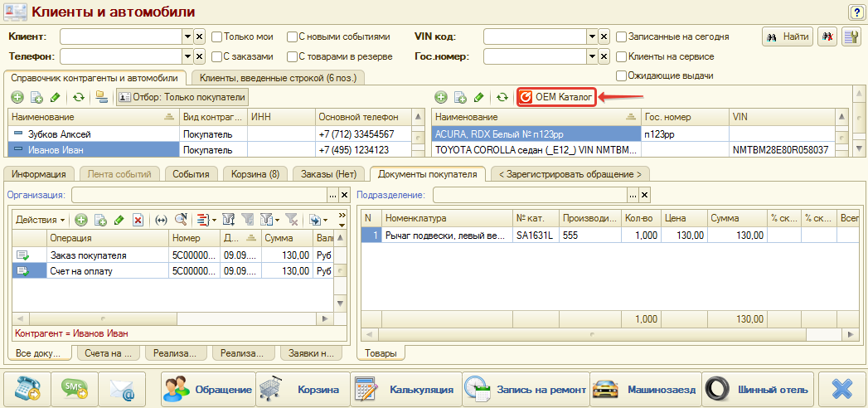This screenshot has width=868, height=408.
Task: Refresh the contractors list
Action: click(78, 97)
